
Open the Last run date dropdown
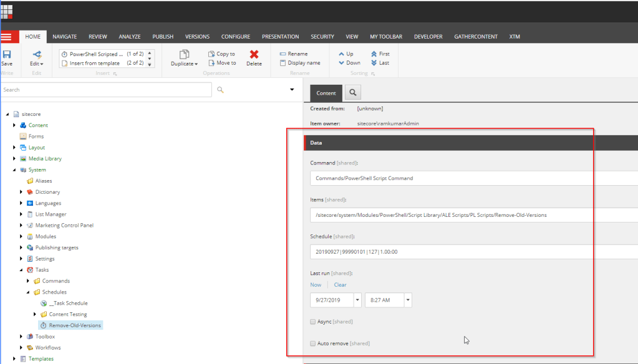coord(357,300)
